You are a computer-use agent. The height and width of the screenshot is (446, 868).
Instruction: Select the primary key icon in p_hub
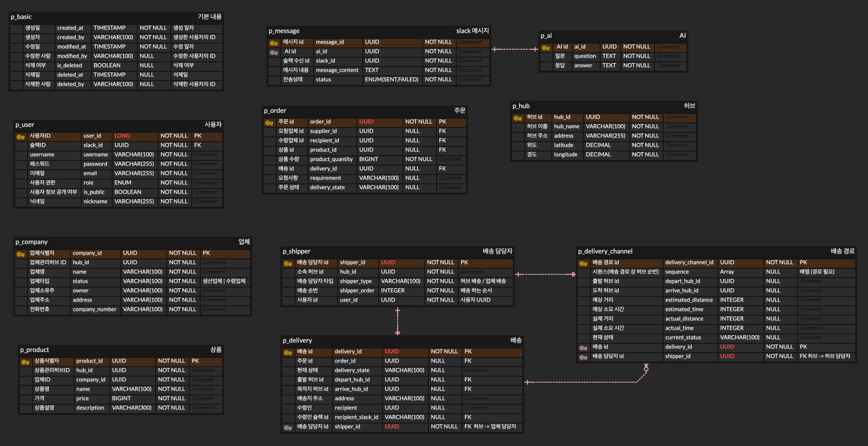pos(518,118)
